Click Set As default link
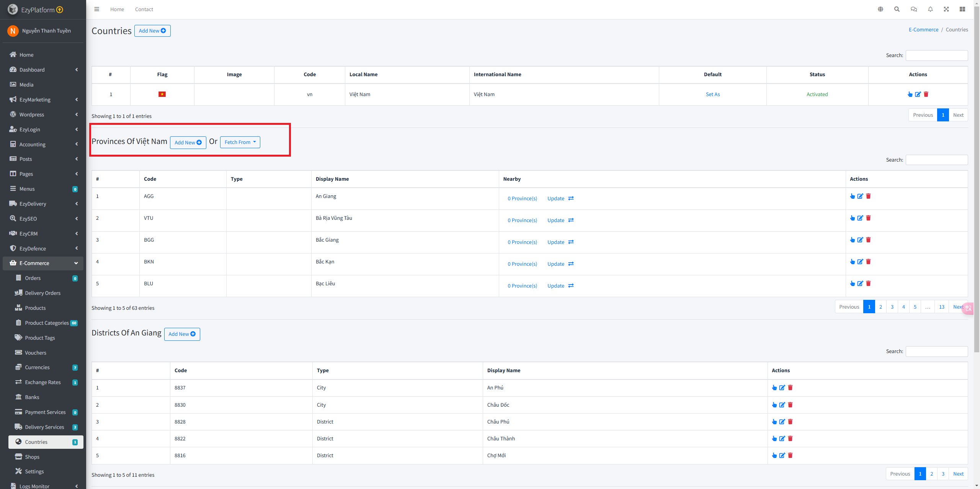The width and height of the screenshot is (980, 489). pos(713,94)
